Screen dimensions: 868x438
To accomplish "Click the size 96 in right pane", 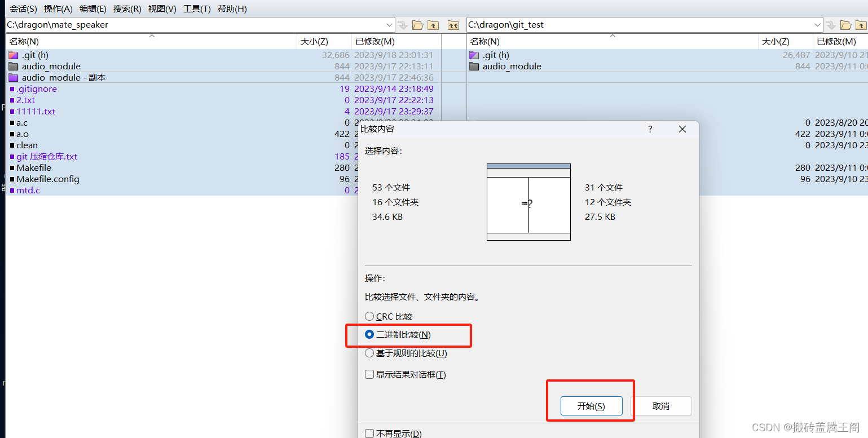I will 805,179.
